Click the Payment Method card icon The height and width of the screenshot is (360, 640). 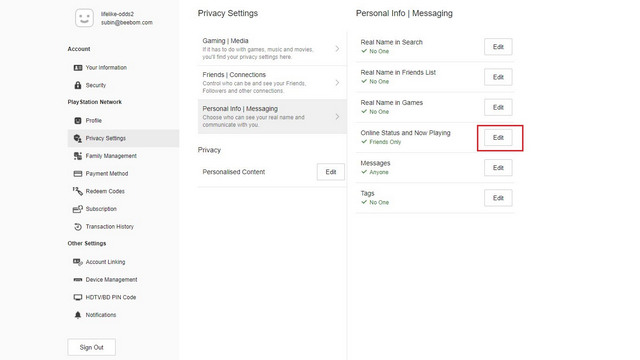78,173
